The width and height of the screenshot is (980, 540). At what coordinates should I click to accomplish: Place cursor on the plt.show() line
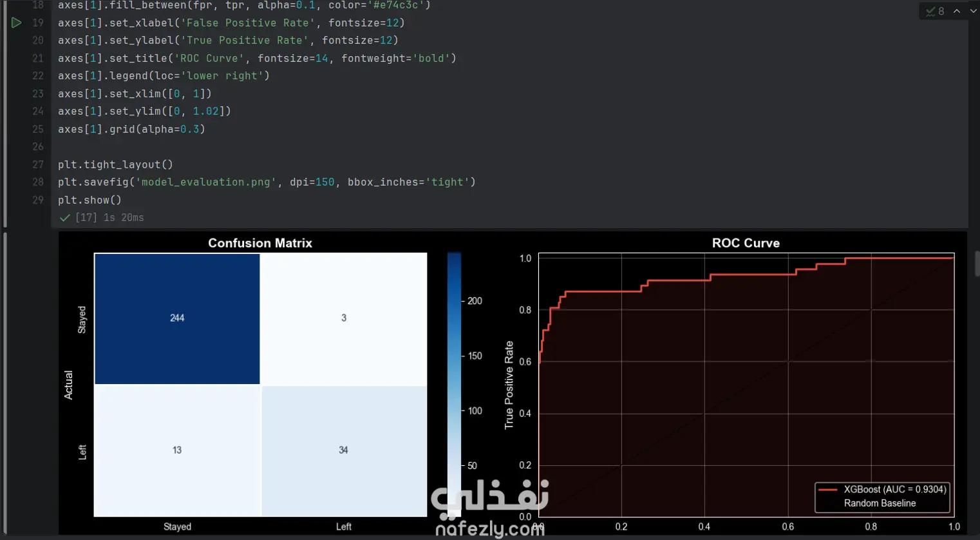tap(90, 200)
